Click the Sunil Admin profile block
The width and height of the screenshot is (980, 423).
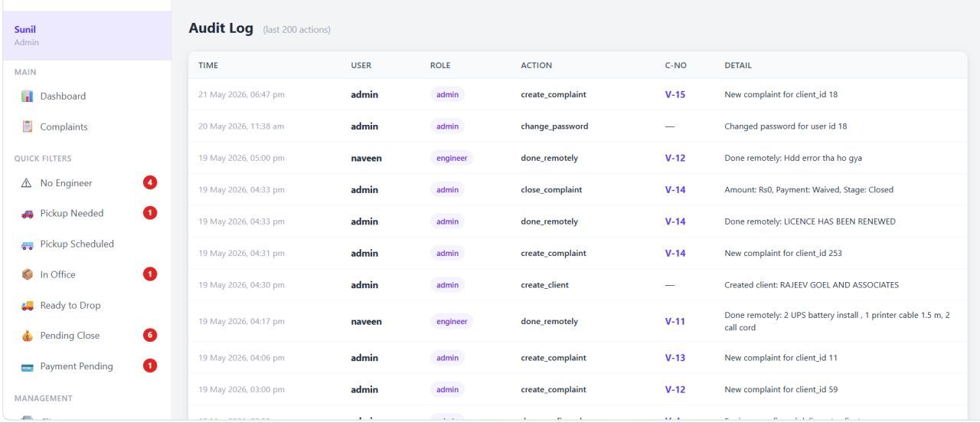87,35
